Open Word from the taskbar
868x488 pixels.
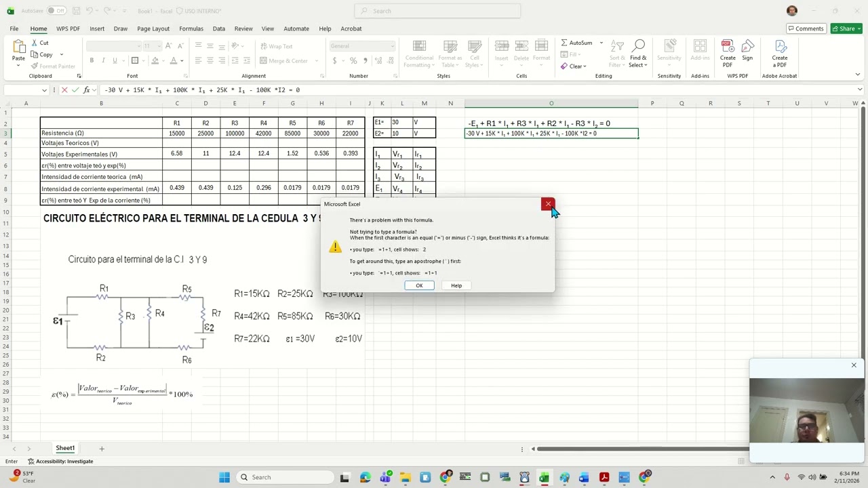[584, 477]
